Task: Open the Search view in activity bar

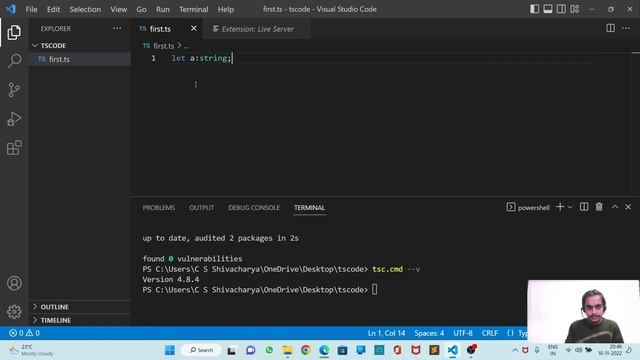Action: click(x=14, y=61)
